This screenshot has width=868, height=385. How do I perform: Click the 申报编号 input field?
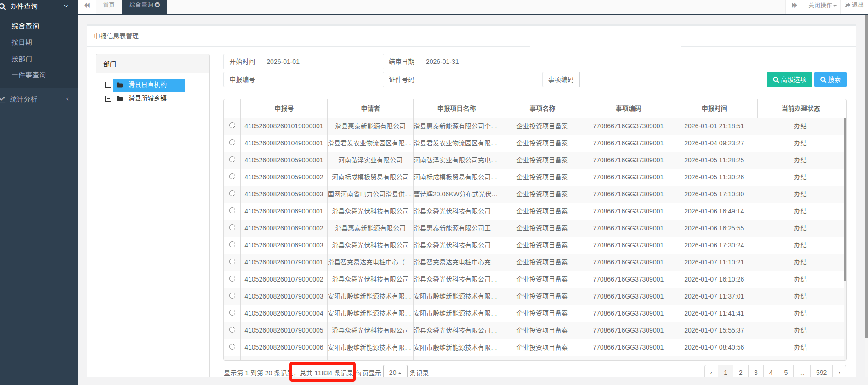314,80
